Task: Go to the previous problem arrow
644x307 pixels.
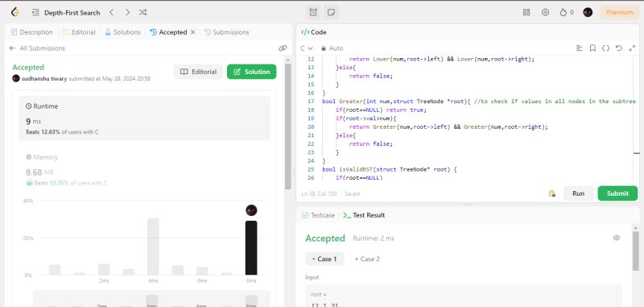Action: (111, 12)
